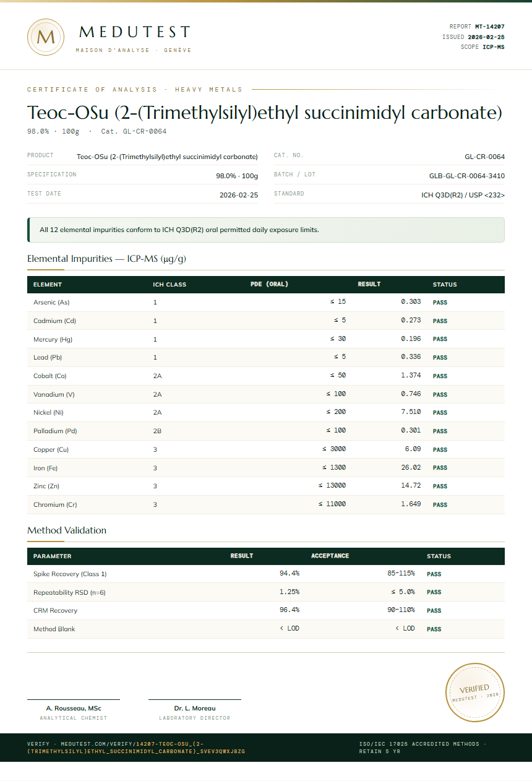Click the PARAMETER column header
The width and height of the screenshot is (532, 781).
point(52,556)
